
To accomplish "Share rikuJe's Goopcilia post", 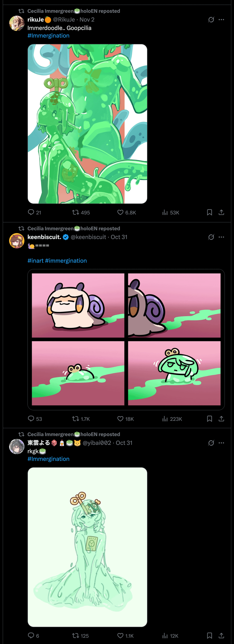I will pos(221,212).
